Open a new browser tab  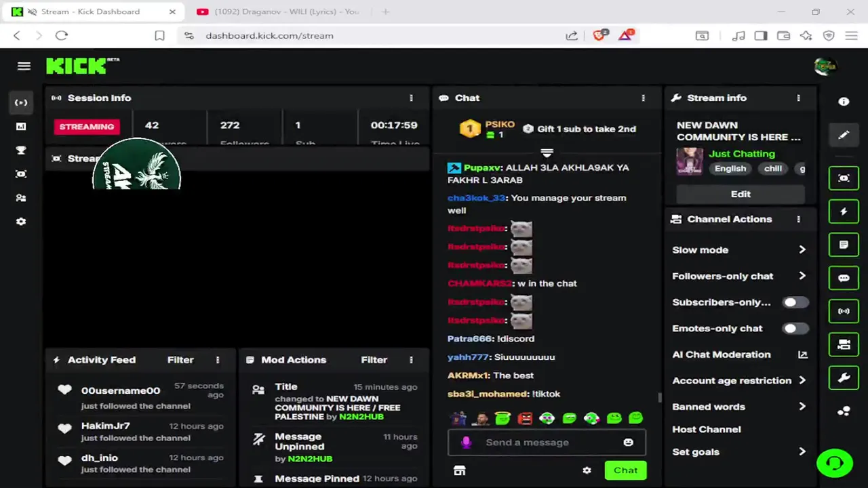click(385, 12)
